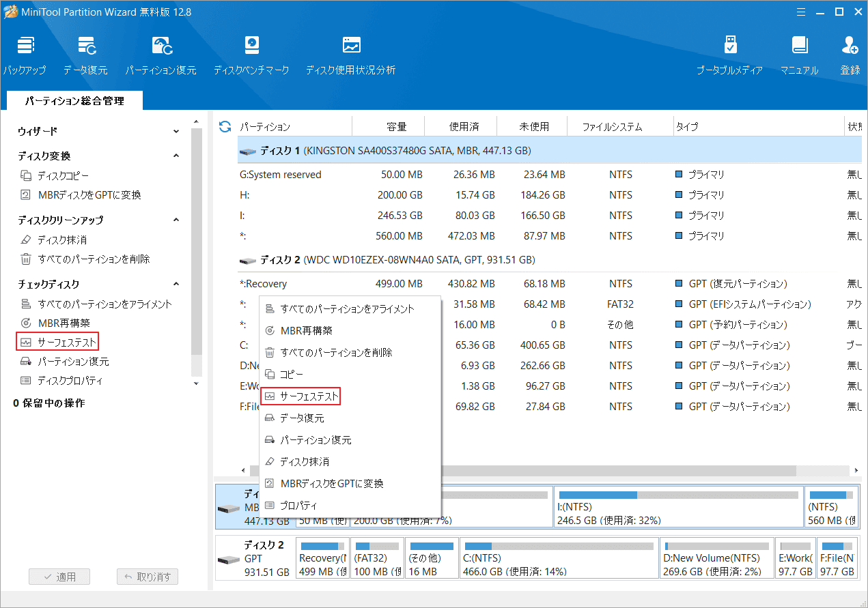Open ディスクプロパティ in sidebar
868x608 pixels.
(61, 381)
